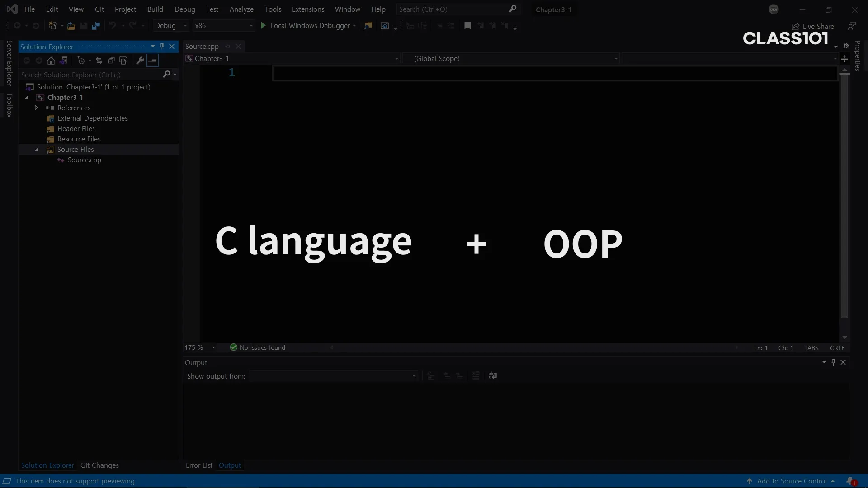Click the Save All toolbar icon
Screen dimensions: 868x488
95,26
